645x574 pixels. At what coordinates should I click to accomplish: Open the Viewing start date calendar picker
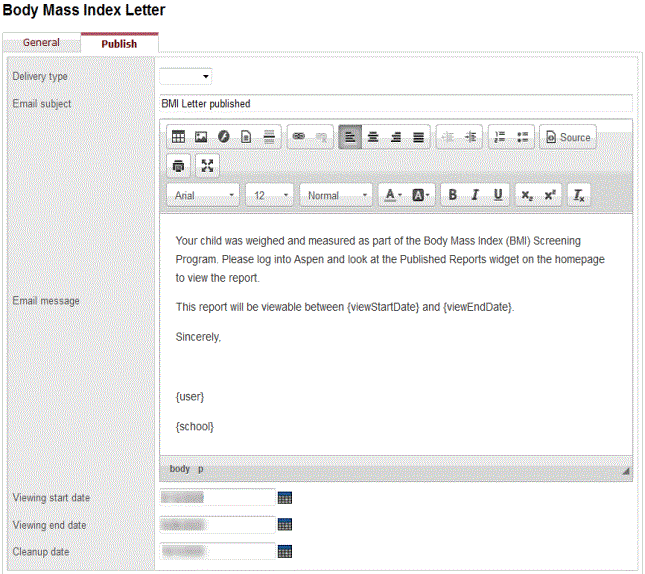pyautogui.click(x=284, y=497)
